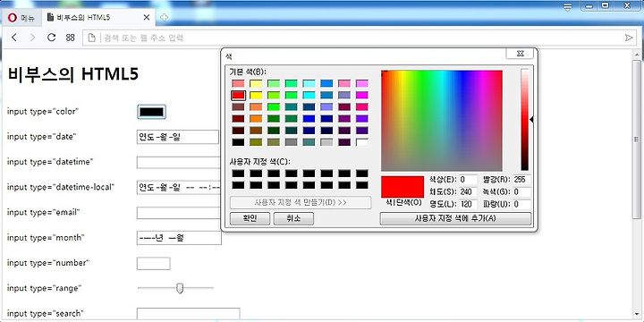Click the search input field
The height and width of the screenshot is (322, 644).
[188, 314]
